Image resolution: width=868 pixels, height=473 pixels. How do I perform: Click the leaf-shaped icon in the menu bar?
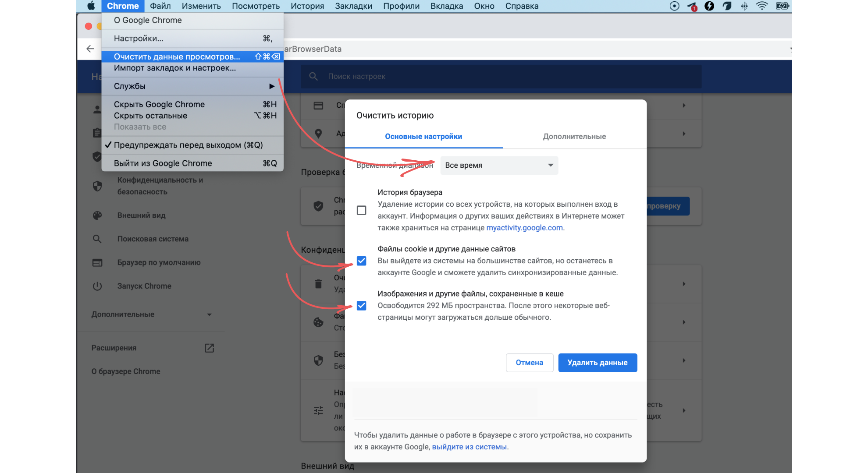click(x=727, y=6)
